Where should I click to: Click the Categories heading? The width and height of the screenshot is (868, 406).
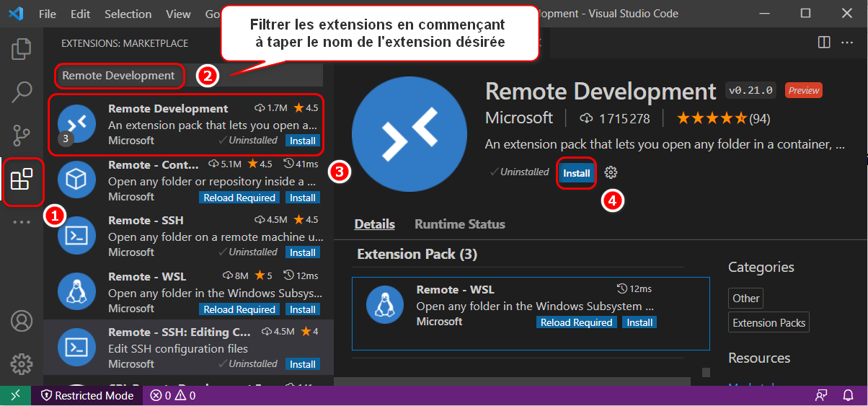pos(761,268)
